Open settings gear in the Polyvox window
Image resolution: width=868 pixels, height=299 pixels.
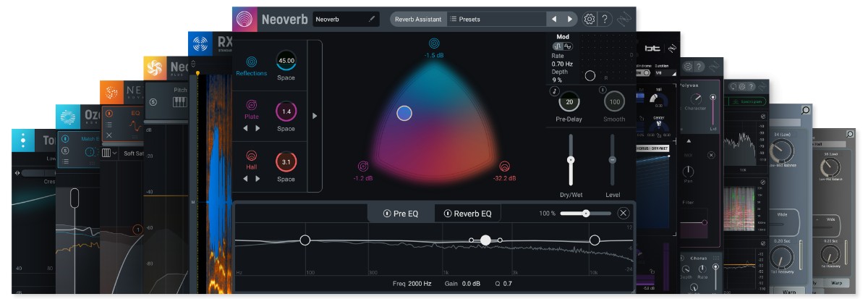point(689,67)
